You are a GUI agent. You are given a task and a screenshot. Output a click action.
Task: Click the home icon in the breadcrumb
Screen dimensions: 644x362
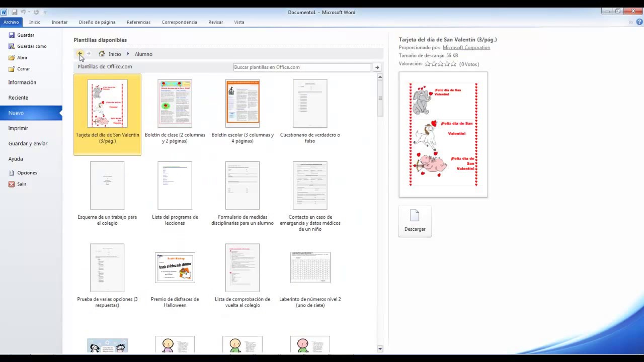pyautogui.click(x=102, y=54)
